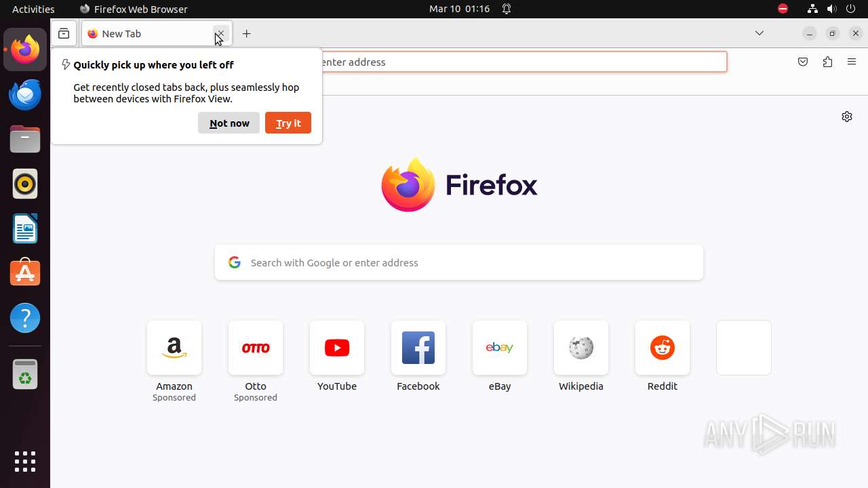868x488 pixels.
Task: Open Activities overview
Action: click(x=33, y=9)
